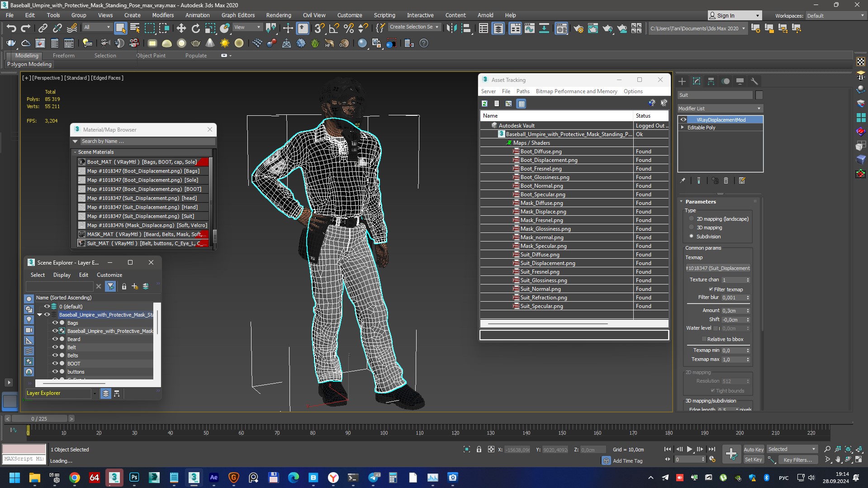Select the Subdivision radio button
This screenshot has height=488, width=868.
pos(691,237)
